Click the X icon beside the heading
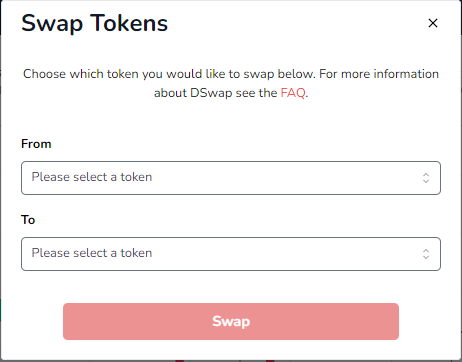 433,23
